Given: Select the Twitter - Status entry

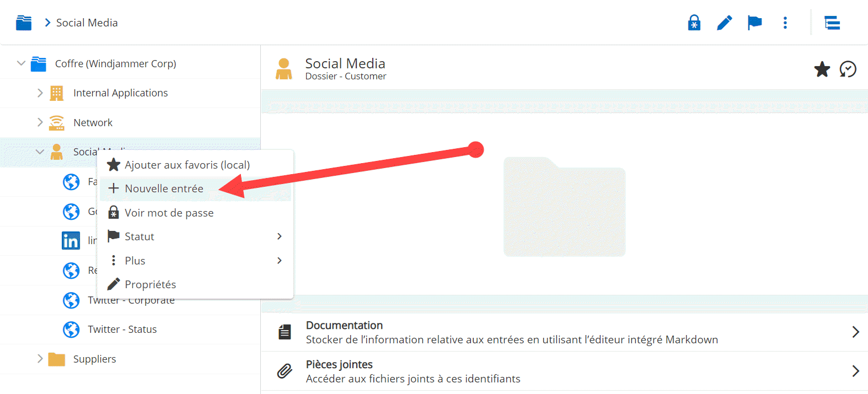Looking at the screenshot, I should point(122,330).
